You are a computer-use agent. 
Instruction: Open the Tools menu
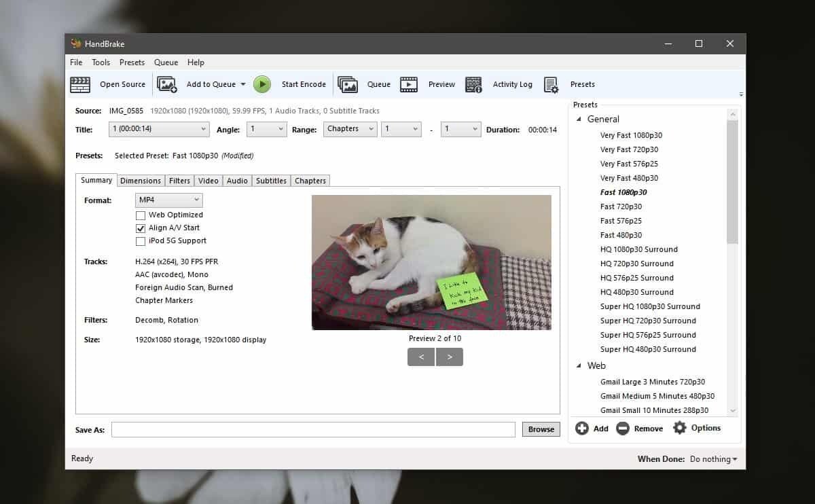101,62
